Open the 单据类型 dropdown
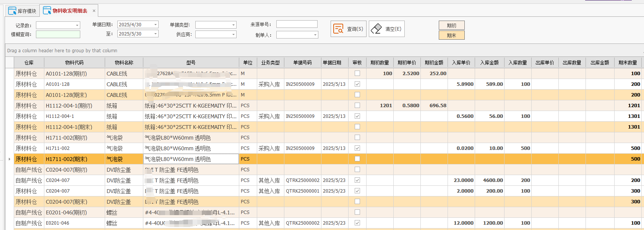The height and width of the screenshot is (230, 644). 234,25
